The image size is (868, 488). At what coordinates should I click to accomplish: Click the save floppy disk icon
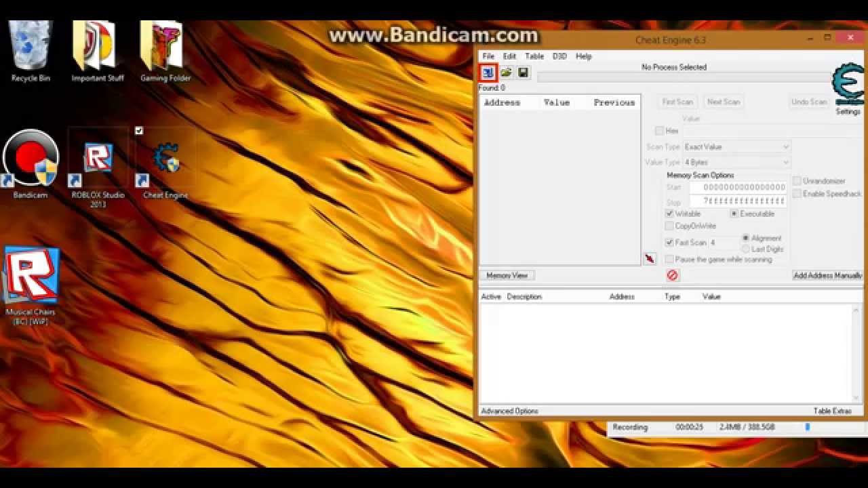click(x=523, y=73)
